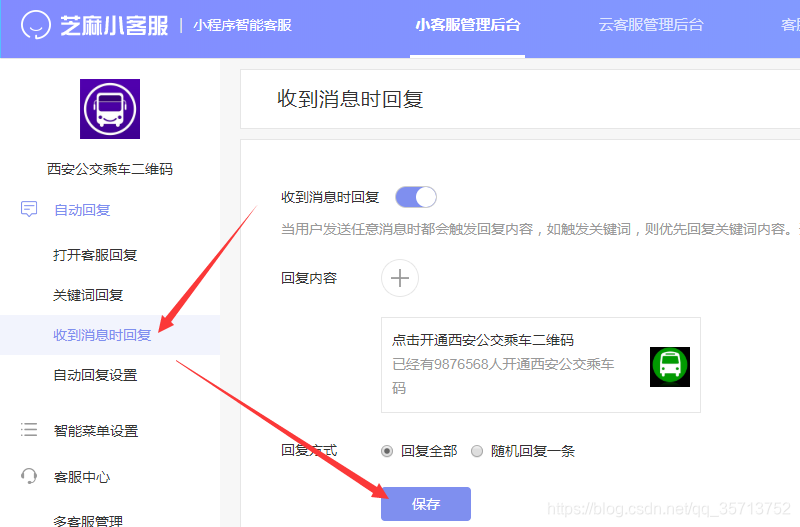Click the 收到消息时回复 page heading
800x527 pixels.
[x=350, y=99]
